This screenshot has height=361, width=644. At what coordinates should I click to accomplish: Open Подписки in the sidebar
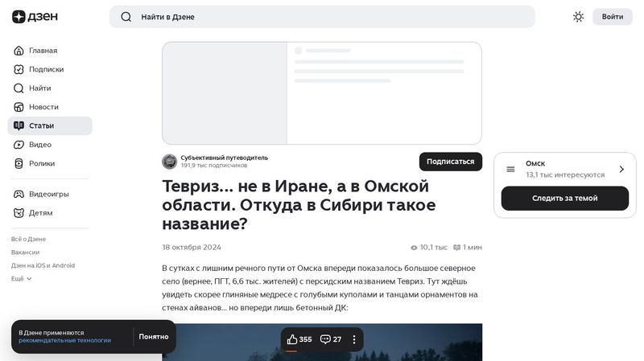(x=46, y=69)
